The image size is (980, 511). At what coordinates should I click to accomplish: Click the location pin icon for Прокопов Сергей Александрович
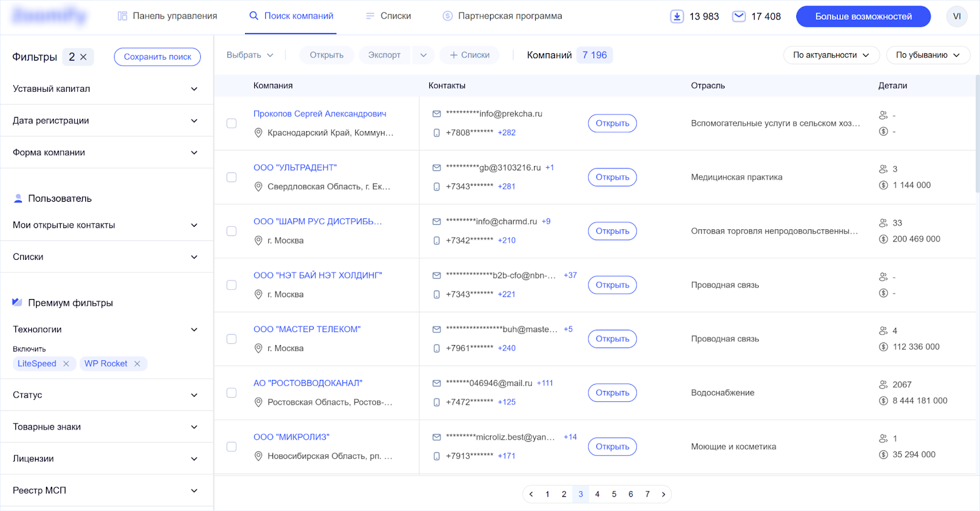click(258, 133)
